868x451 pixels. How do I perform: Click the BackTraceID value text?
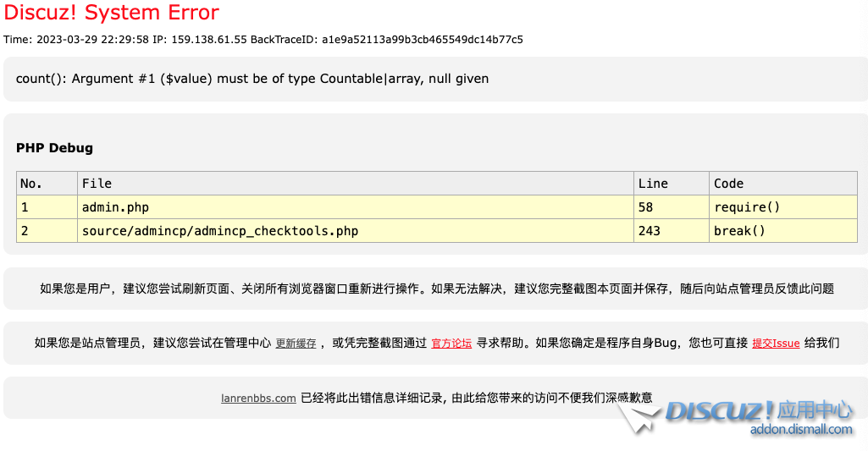click(422, 39)
